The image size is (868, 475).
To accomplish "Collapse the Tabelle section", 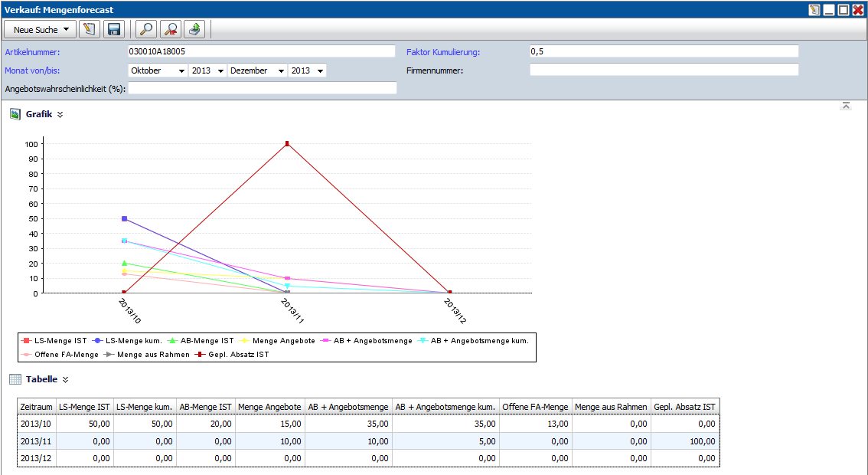I will pyautogui.click(x=65, y=379).
